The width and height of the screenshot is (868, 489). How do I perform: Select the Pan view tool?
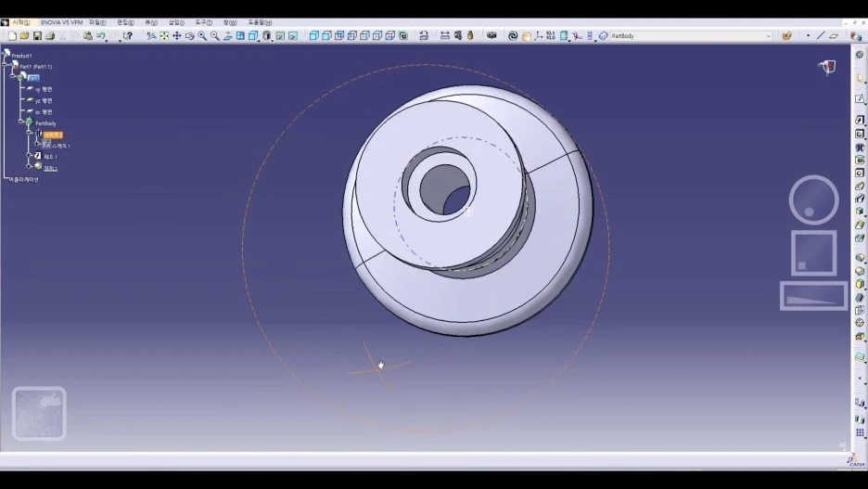pyautogui.click(x=176, y=36)
